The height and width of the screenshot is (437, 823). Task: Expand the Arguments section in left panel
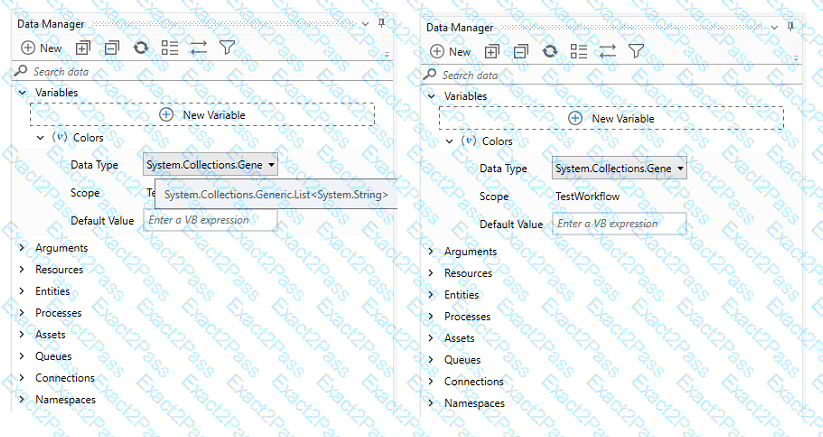[22, 248]
